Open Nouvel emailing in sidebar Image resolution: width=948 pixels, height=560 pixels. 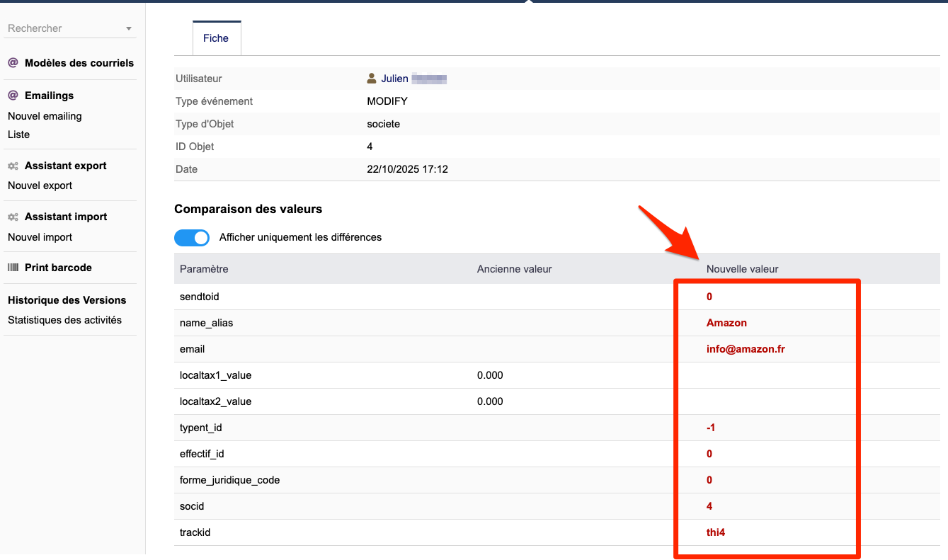(45, 116)
